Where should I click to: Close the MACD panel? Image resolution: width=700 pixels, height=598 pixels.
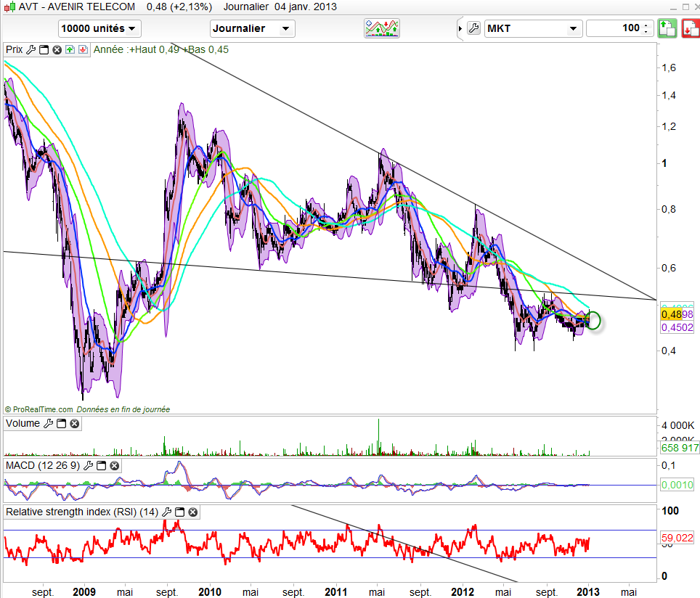(114, 465)
